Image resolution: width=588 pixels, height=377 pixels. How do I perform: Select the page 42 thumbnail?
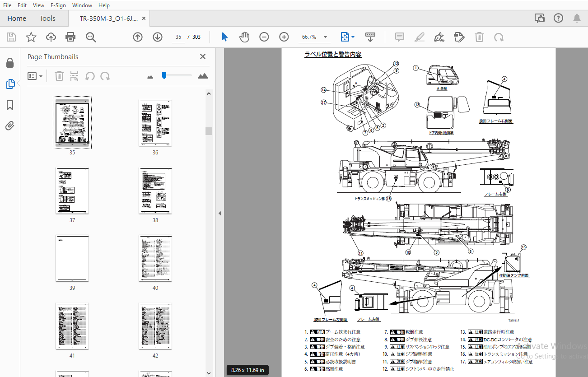[x=155, y=326]
